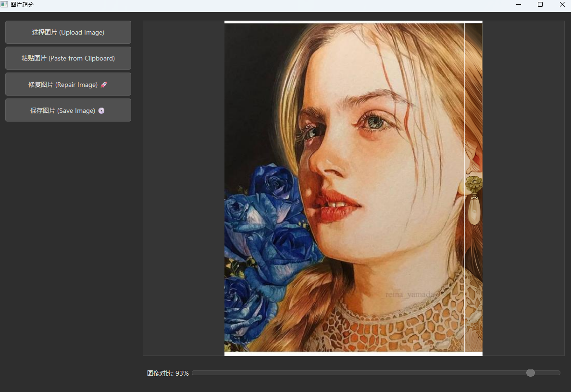
Task: Click the 选择图片 (Upload Image) button
Action: click(x=68, y=32)
